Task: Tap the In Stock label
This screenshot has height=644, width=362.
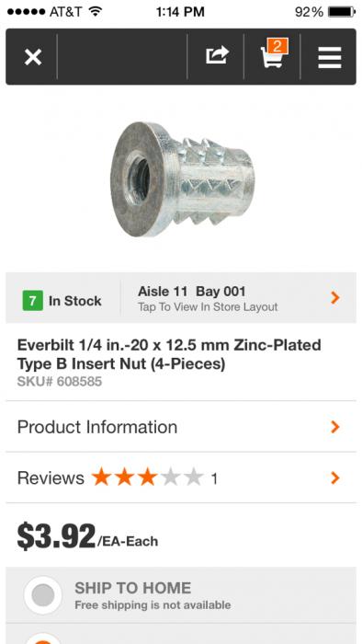Action: pos(75,301)
